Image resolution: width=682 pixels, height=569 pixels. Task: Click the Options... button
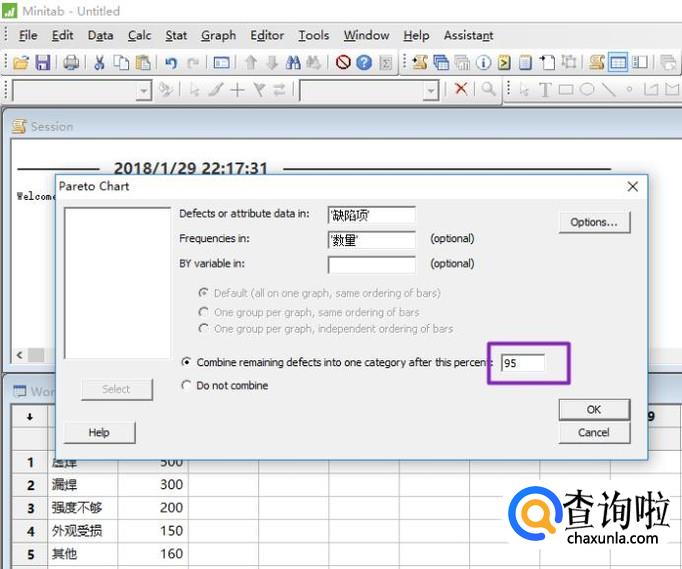(594, 222)
